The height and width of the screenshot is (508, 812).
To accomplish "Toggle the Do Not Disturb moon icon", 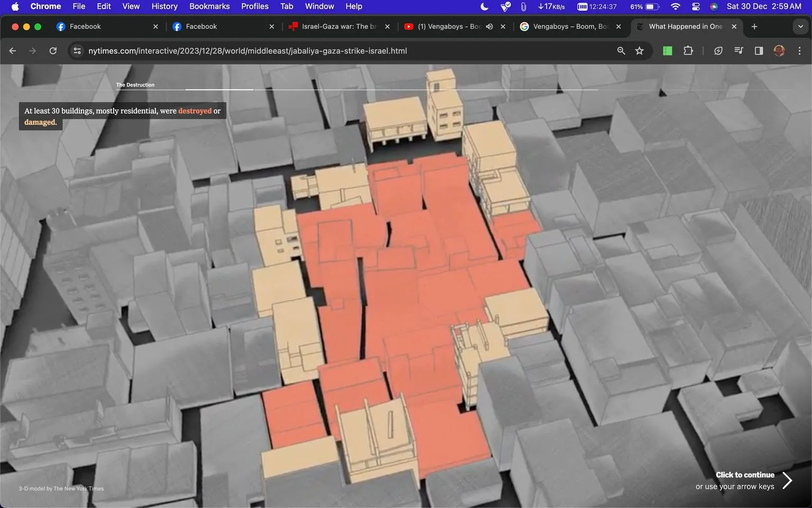I will point(485,6).
